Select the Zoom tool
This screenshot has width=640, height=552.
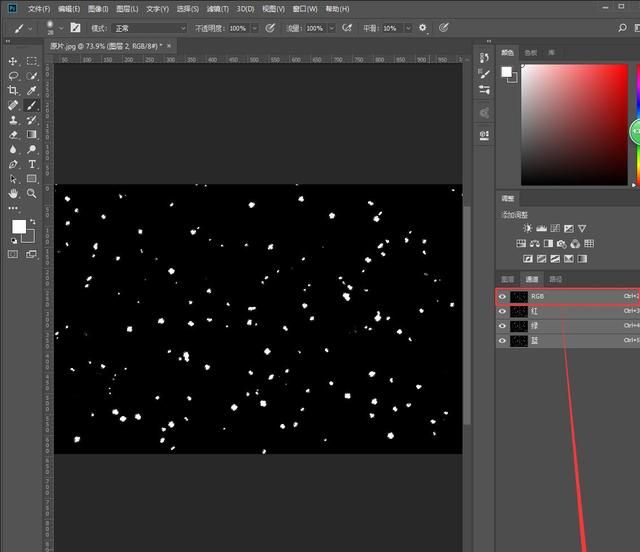coord(31,194)
